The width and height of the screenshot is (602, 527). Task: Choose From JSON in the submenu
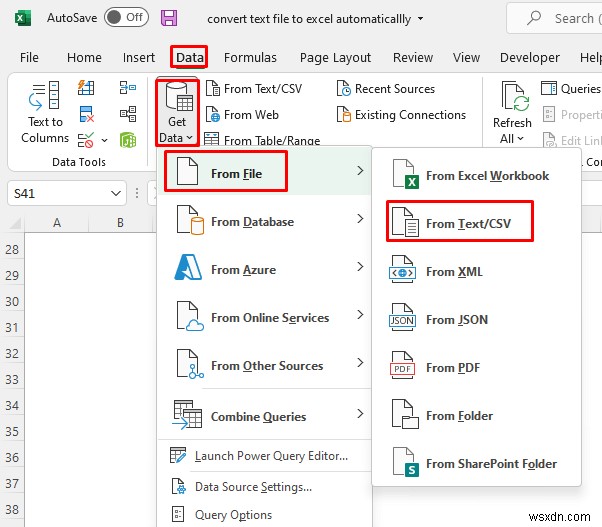click(476, 320)
